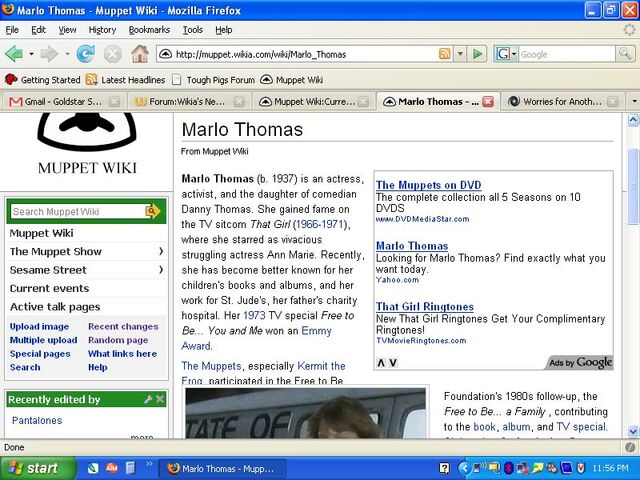
Task: Open Getting Started bookmark
Action: 42,80
